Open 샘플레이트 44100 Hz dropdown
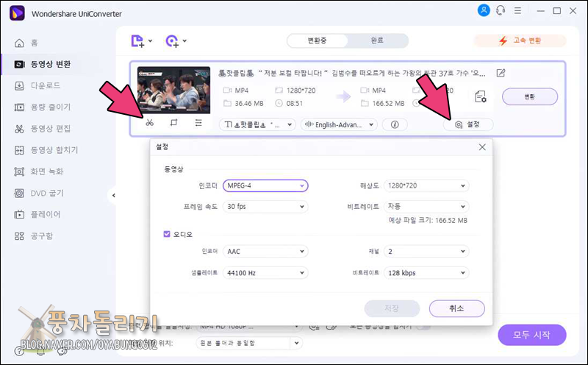This screenshot has width=588, height=365. tap(265, 273)
